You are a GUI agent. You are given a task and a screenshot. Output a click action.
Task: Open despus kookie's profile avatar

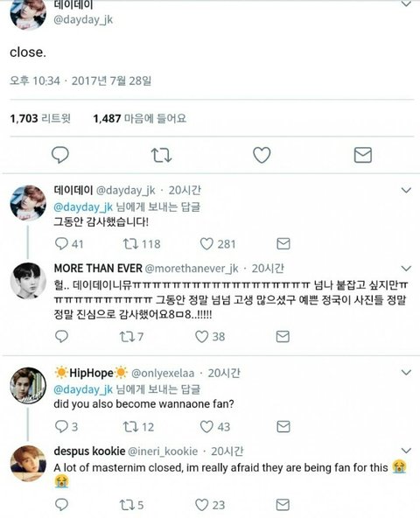pyautogui.click(x=28, y=464)
